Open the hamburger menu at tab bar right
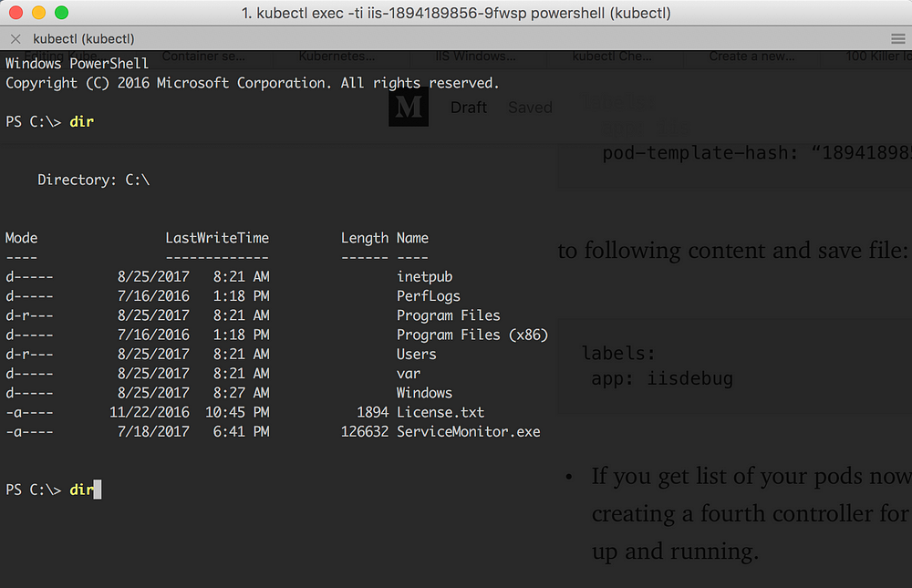 tap(897, 38)
